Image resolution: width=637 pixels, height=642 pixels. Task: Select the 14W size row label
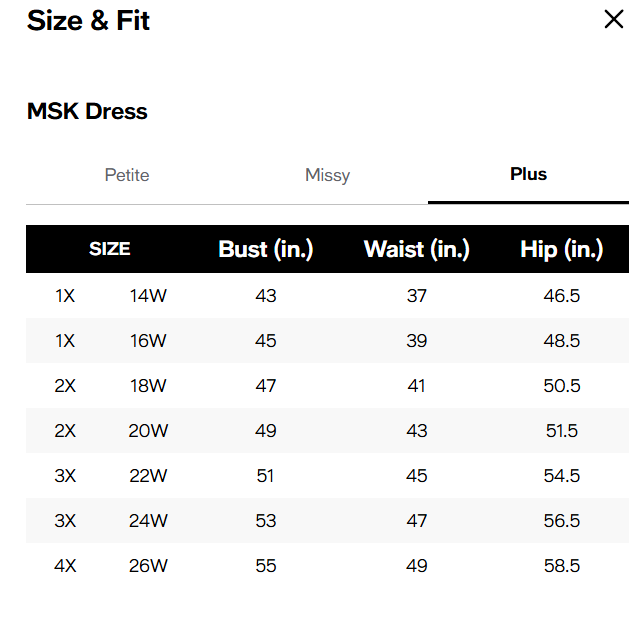(x=148, y=296)
